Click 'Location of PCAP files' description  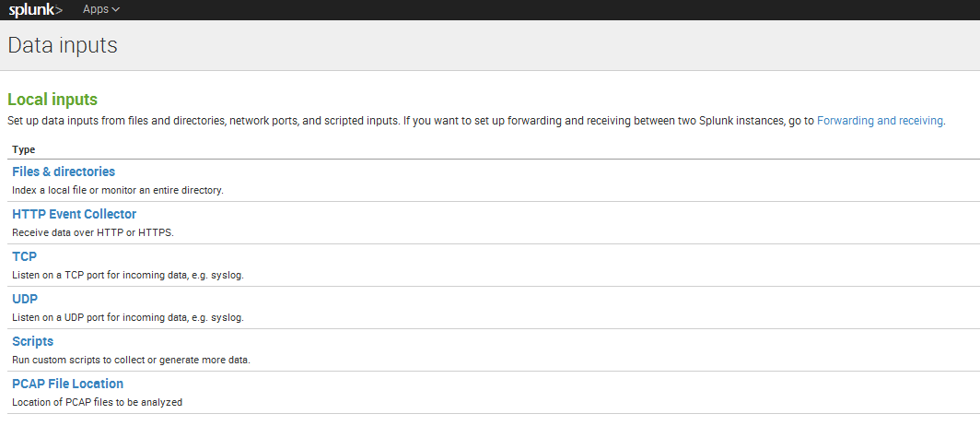pos(97,402)
